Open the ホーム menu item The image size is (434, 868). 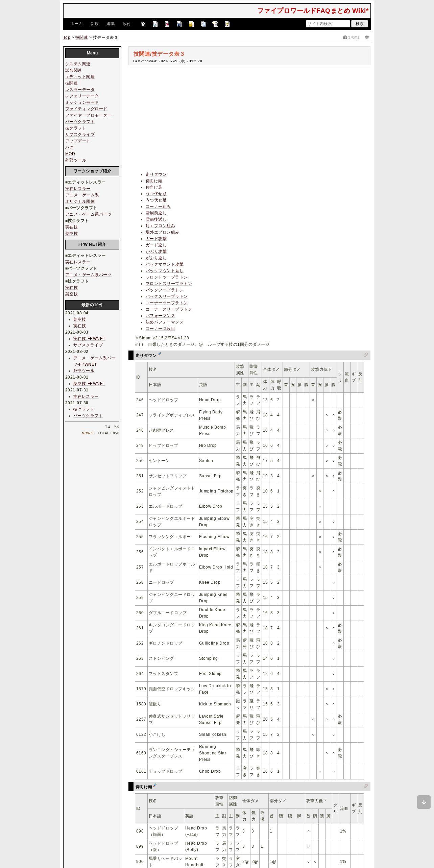(x=76, y=24)
